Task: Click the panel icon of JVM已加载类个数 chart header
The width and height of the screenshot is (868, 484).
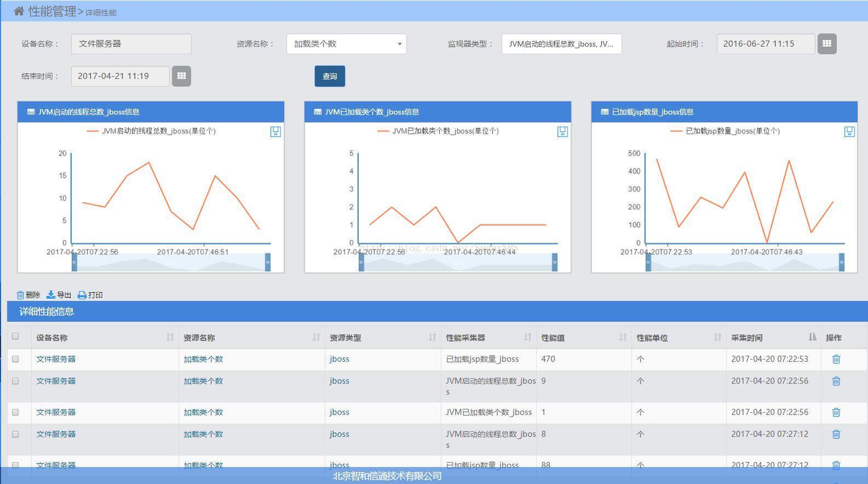Action: (318, 112)
